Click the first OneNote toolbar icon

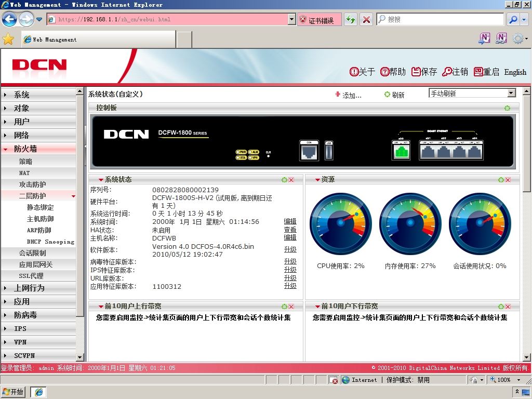[x=484, y=38]
